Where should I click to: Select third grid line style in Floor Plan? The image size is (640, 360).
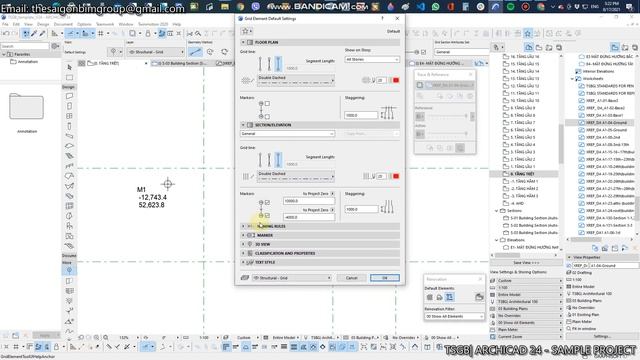pyautogui.click(x=278, y=64)
